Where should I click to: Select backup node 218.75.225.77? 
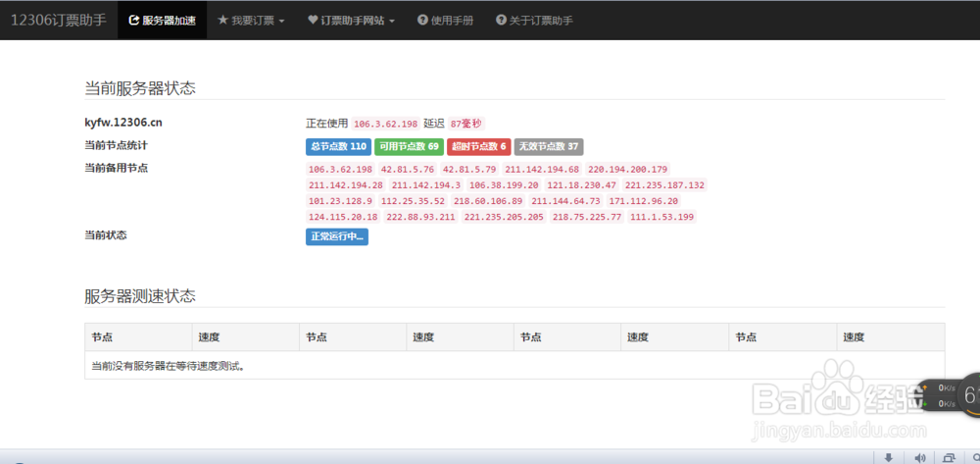(587, 217)
